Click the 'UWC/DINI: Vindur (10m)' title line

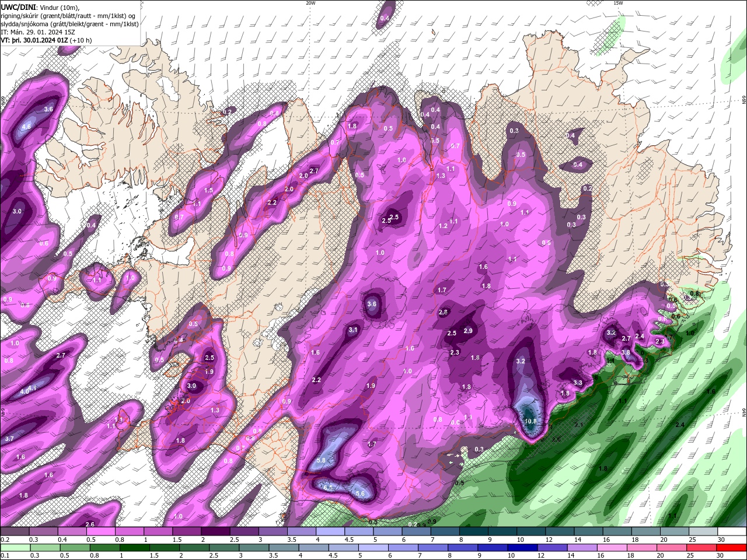[40, 7]
